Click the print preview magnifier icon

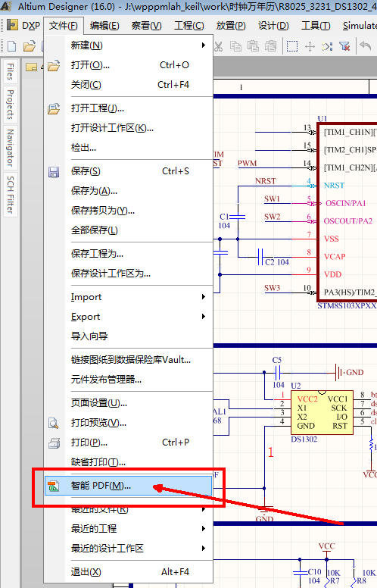(x=54, y=424)
